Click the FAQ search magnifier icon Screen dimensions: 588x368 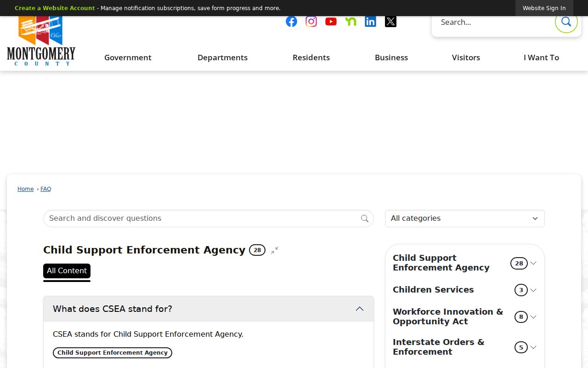coord(365,218)
